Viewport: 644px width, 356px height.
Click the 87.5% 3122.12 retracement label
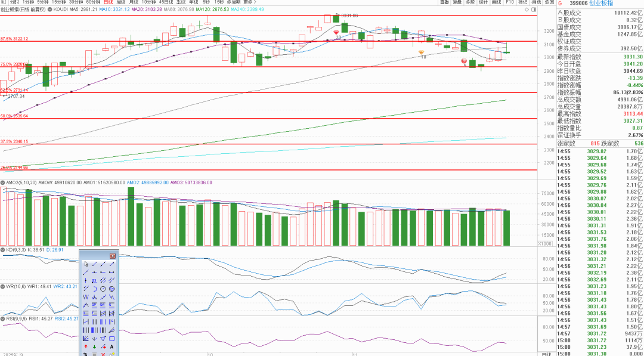point(14,39)
